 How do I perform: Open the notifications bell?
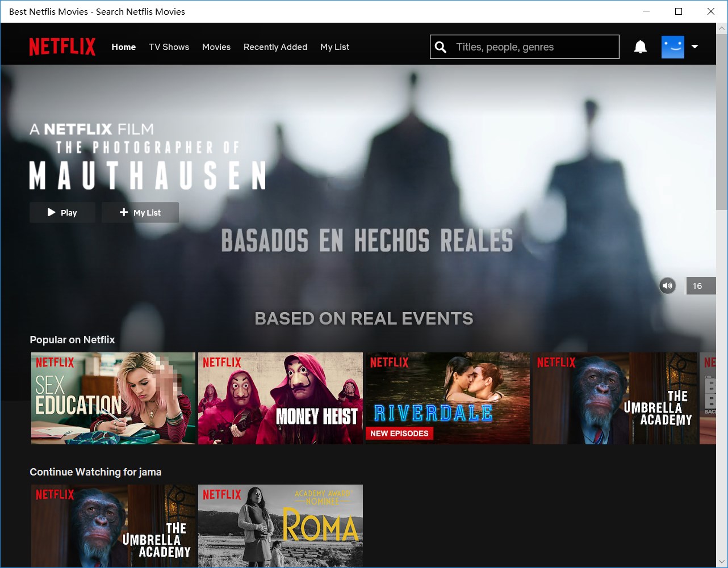point(640,47)
